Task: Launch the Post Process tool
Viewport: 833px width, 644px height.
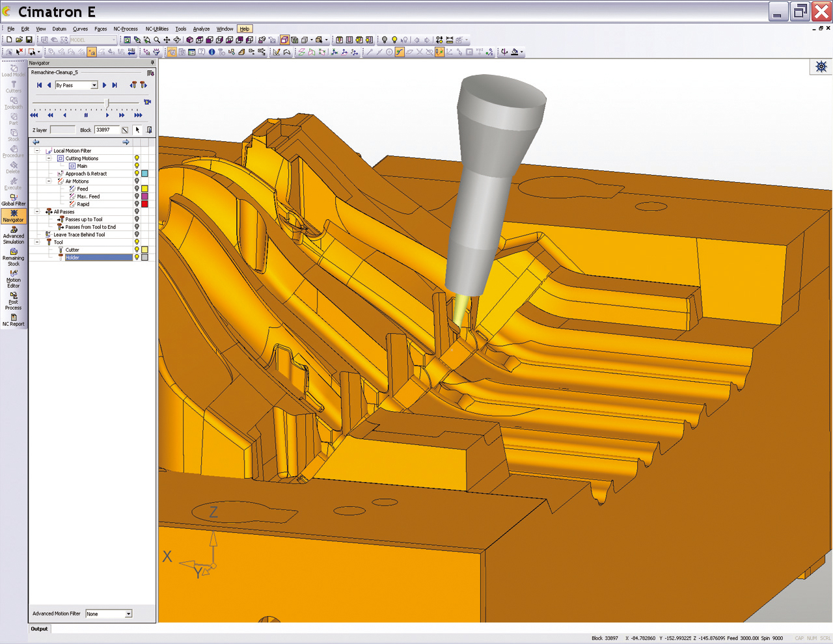Action: coord(13,301)
